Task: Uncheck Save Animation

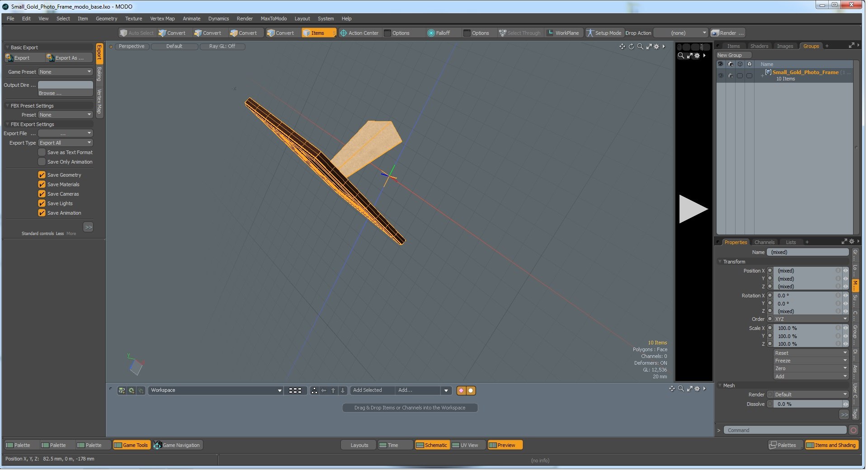Action: [x=42, y=213]
